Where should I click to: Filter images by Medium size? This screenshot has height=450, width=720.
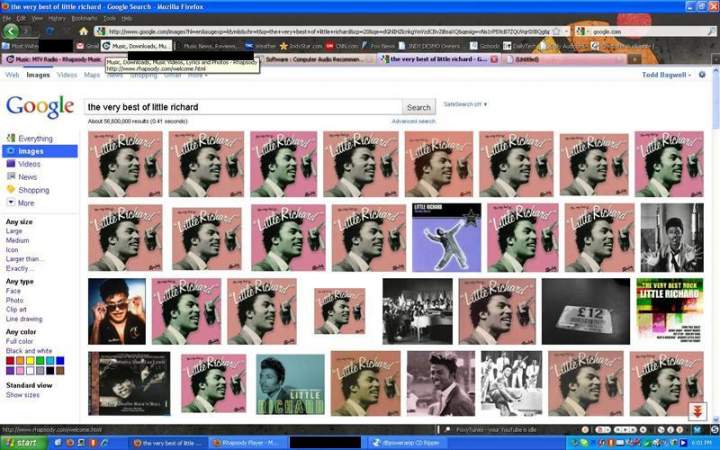point(17,240)
